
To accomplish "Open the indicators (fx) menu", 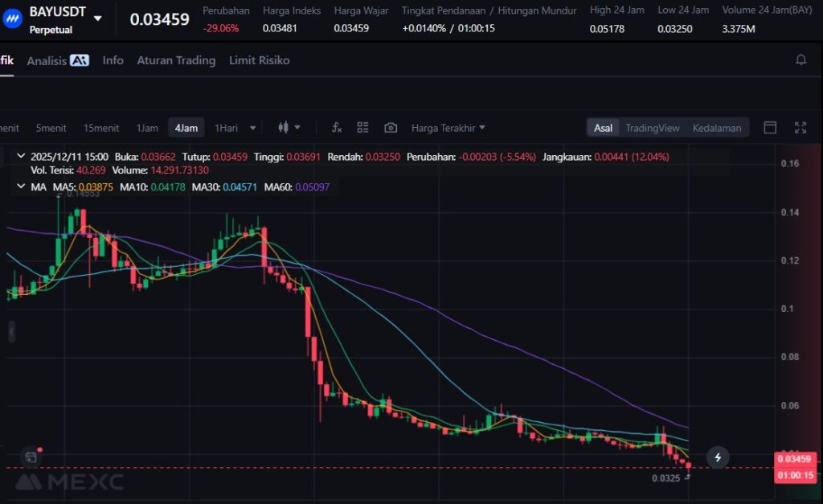I will point(337,128).
